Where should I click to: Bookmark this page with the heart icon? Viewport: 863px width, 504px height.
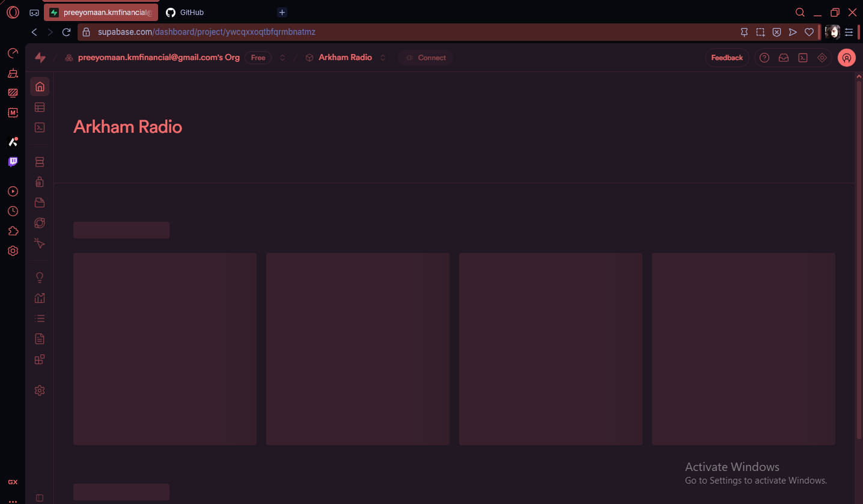click(809, 32)
